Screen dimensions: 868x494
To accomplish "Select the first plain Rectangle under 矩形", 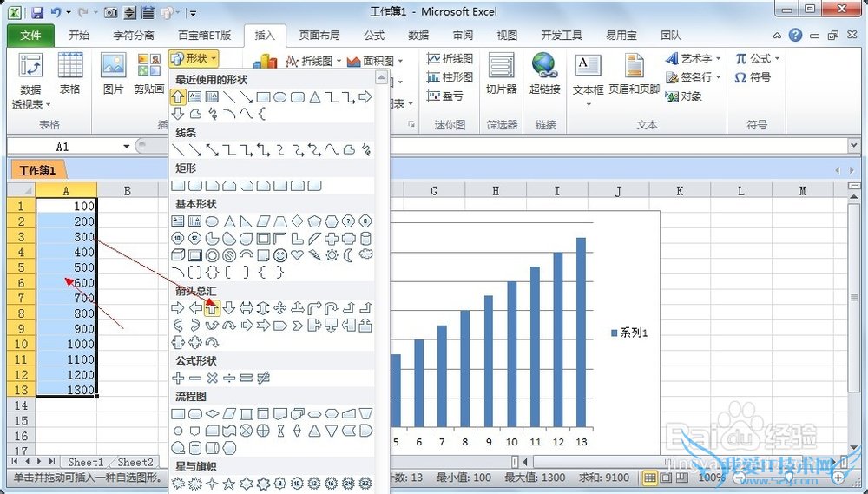I will 178,186.
